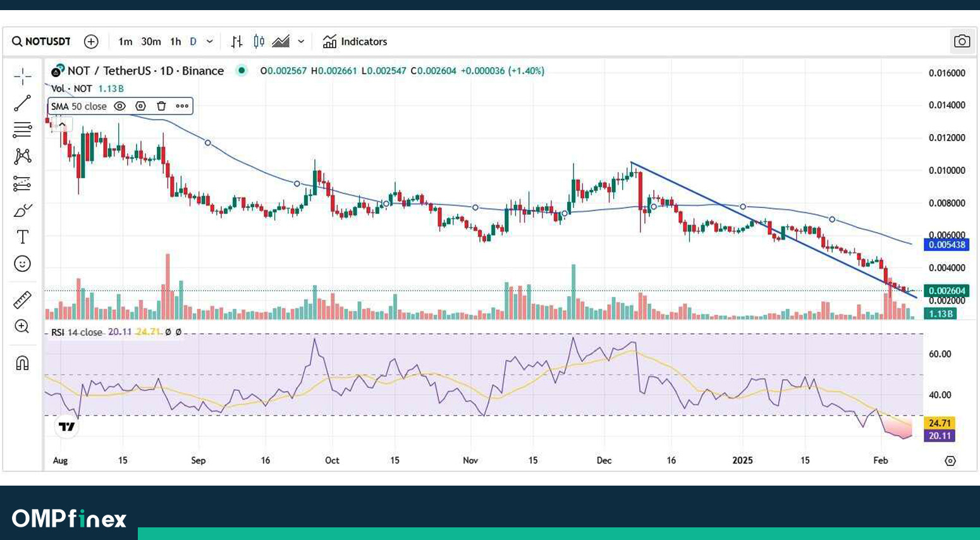Select the crosshair cursor tool
Image resolution: width=980 pixels, height=540 pixels.
23,77
